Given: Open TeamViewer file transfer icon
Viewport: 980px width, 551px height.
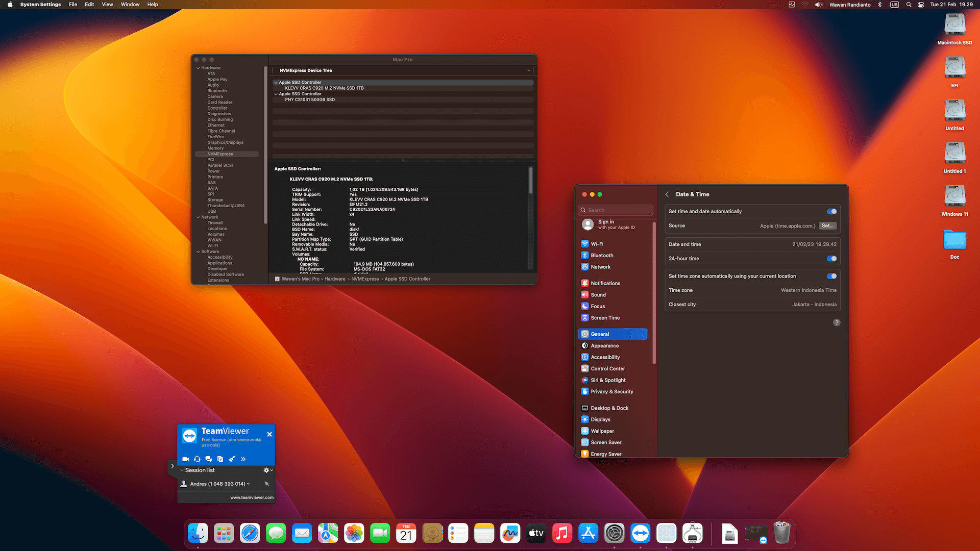Looking at the screenshot, I should click(220, 459).
